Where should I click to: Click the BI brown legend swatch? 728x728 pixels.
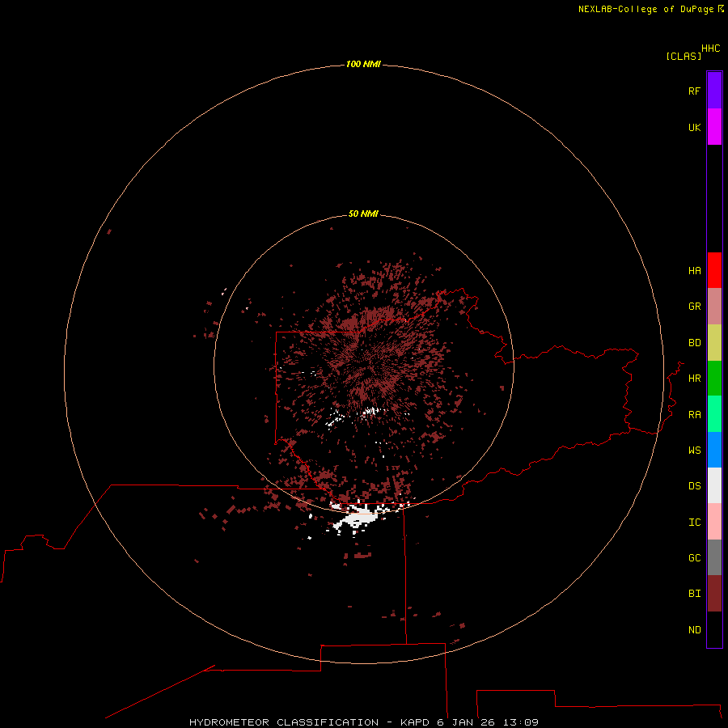[714, 594]
